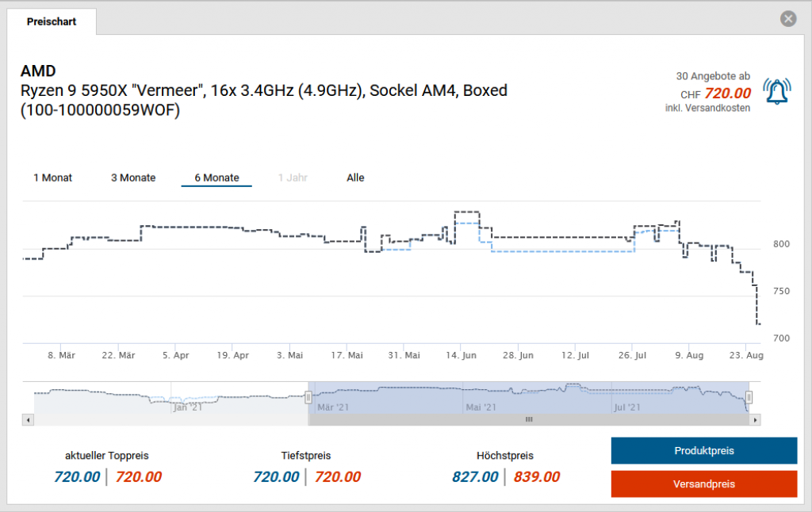
Task: Toggle the Produktpreis price series
Action: point(703,450)
